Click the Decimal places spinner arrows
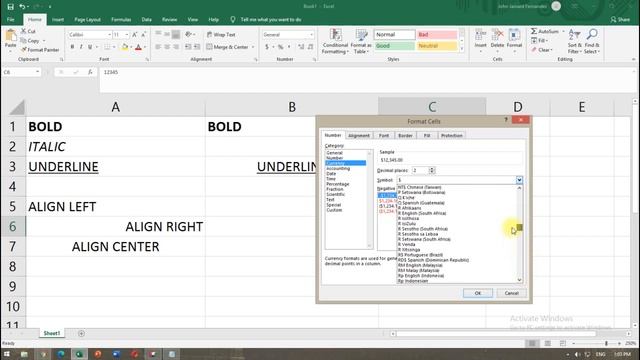The height and width of the screenshot is (360, 640). (x=432, y=170)
